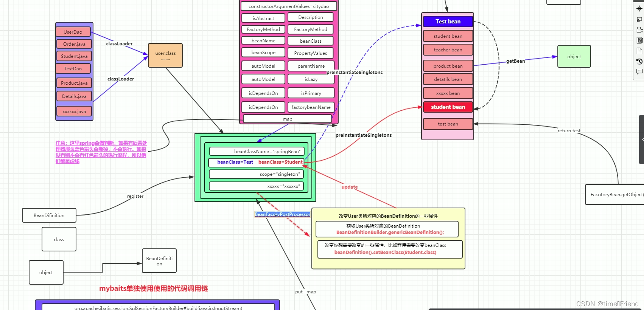
Task: Open the shape metrics size panel
Action: (x=639, y=30)
